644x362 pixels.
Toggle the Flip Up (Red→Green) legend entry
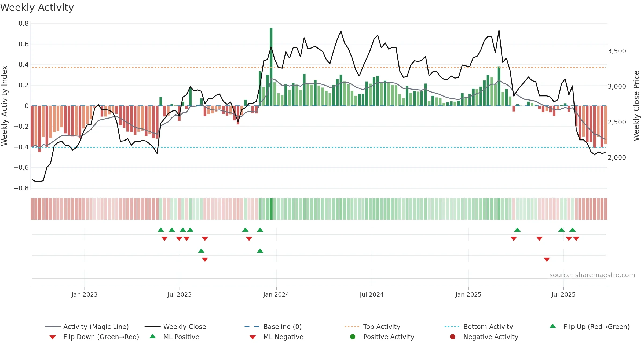click(x=590, y=327)
